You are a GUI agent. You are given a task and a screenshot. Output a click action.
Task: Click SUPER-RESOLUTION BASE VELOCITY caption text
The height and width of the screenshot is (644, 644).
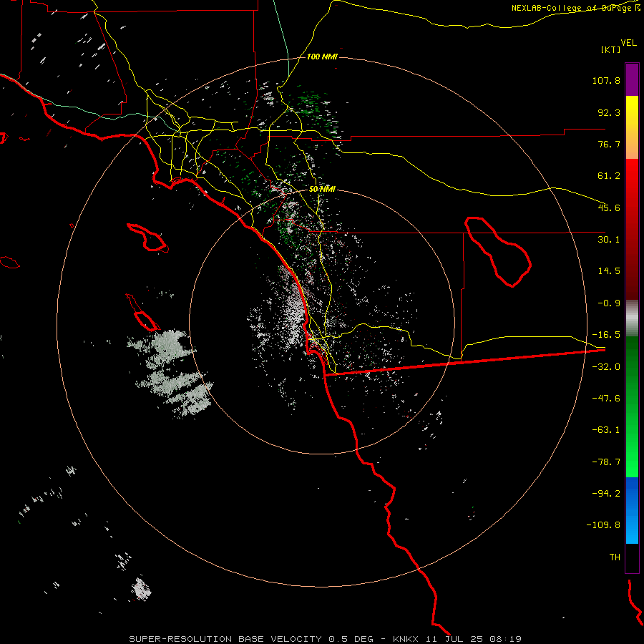coord(225,639)
